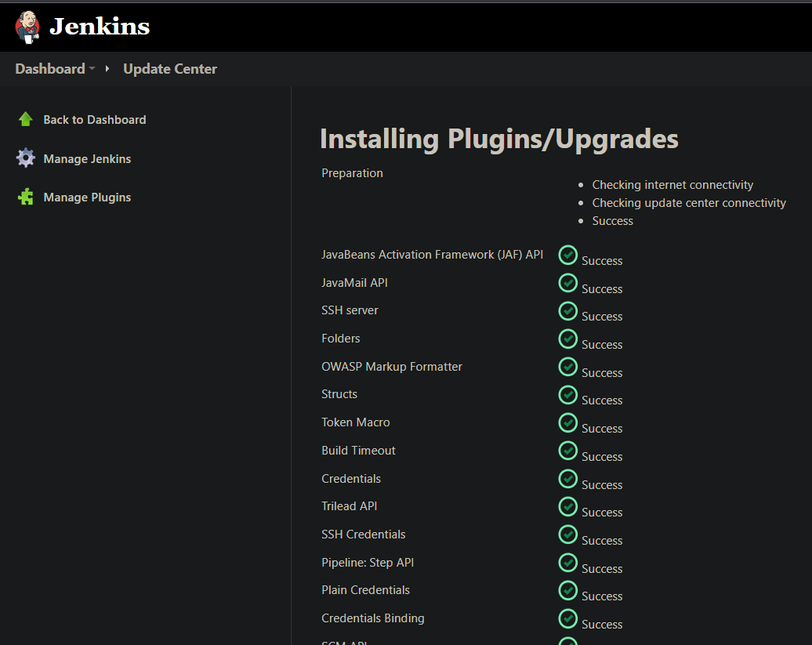The width and height of the screenshot is (812, 645).
Task: Click the Success status text beside Trilead API
Action: click(602, 513)
